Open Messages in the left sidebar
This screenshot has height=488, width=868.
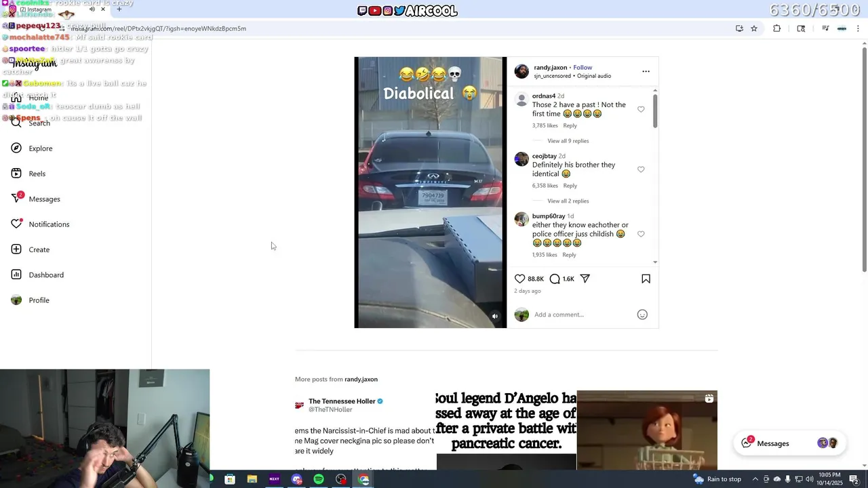[36, 199]
